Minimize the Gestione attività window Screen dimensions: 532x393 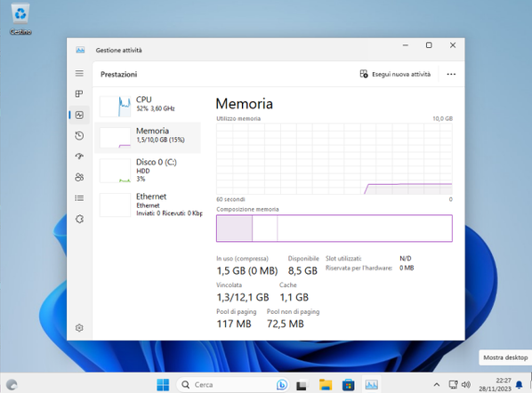click(x=406, y=45)
